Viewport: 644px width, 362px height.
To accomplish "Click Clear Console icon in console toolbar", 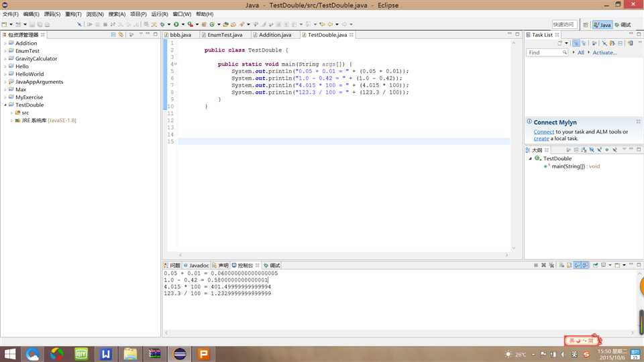I will pos(561,265).
